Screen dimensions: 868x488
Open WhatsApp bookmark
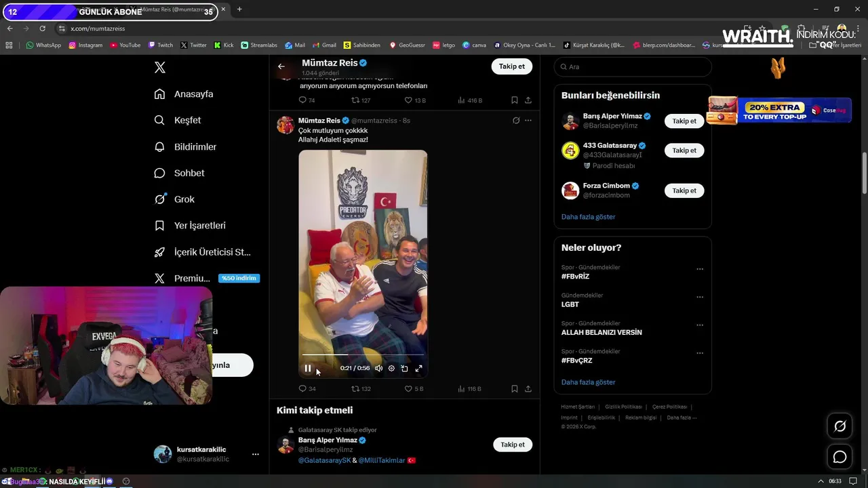tap(43, 45)
